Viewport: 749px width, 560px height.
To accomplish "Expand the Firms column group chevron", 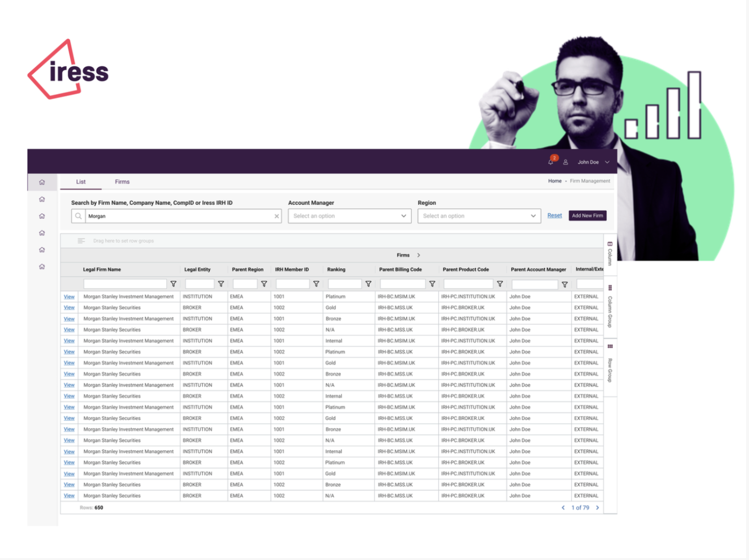I will (x=419, y=255).
